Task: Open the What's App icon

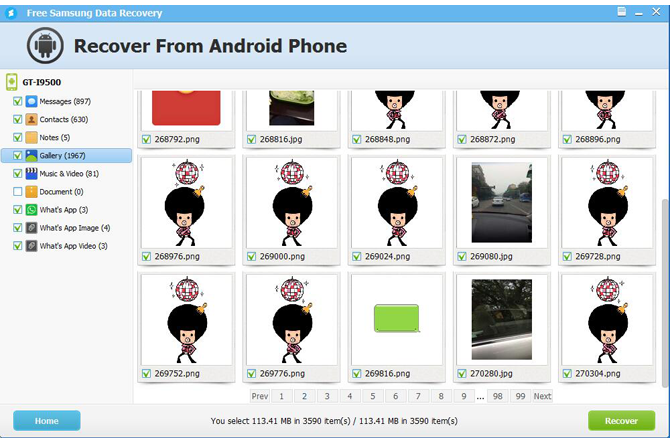Action: pyautogui.click(x=32, y=209)
